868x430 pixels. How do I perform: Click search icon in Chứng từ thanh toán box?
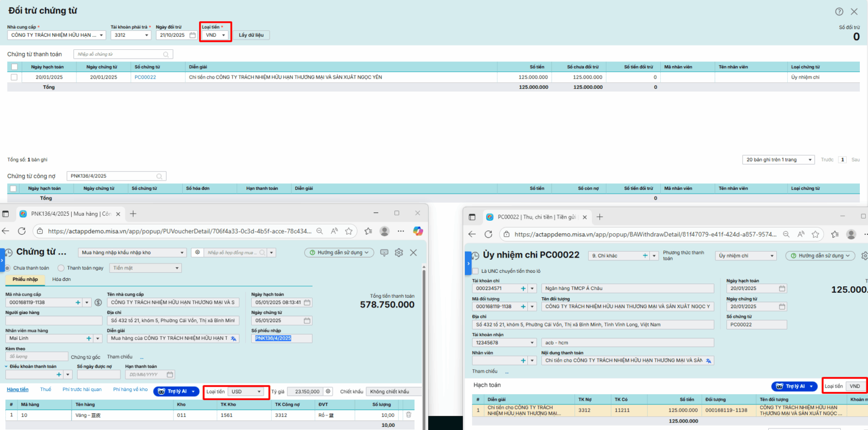click(166, 54)
